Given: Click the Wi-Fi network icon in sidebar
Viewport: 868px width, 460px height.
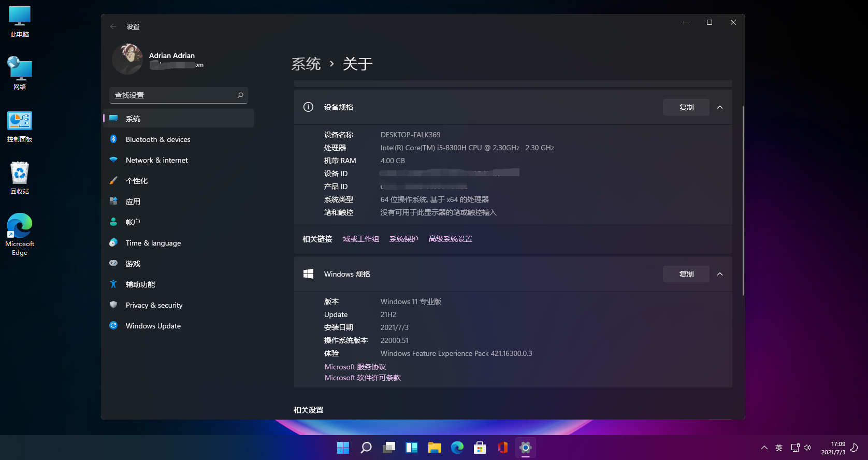Looking at the screenshot, I should point(113,160).
